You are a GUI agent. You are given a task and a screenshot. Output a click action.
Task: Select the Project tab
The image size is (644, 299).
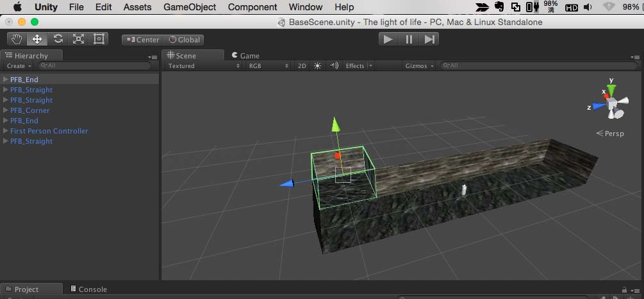click(x=31, y=289)
